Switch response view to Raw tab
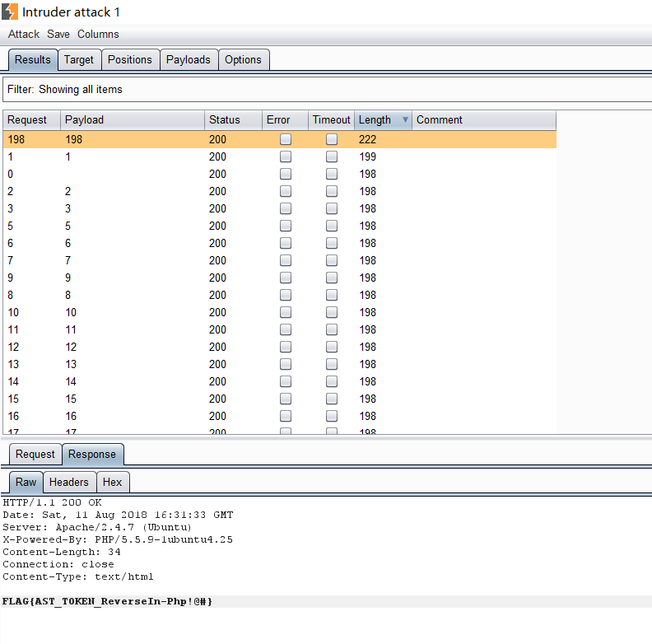Viewport: 652px width, 644px height. pyautogui.click(x=26, y=482)
